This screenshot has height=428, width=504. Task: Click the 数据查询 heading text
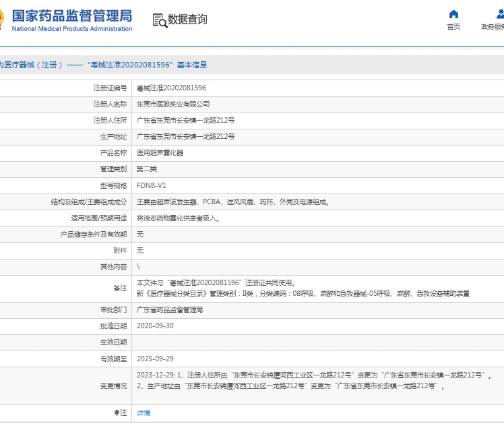pos(187,20)
